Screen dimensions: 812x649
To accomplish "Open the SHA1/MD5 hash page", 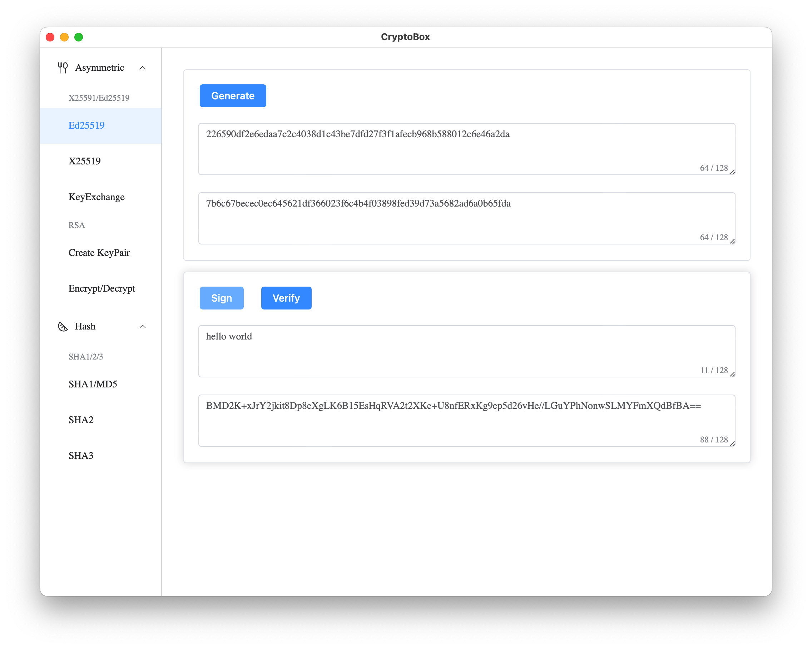I will pyautogui.click(x=93, y=384).
